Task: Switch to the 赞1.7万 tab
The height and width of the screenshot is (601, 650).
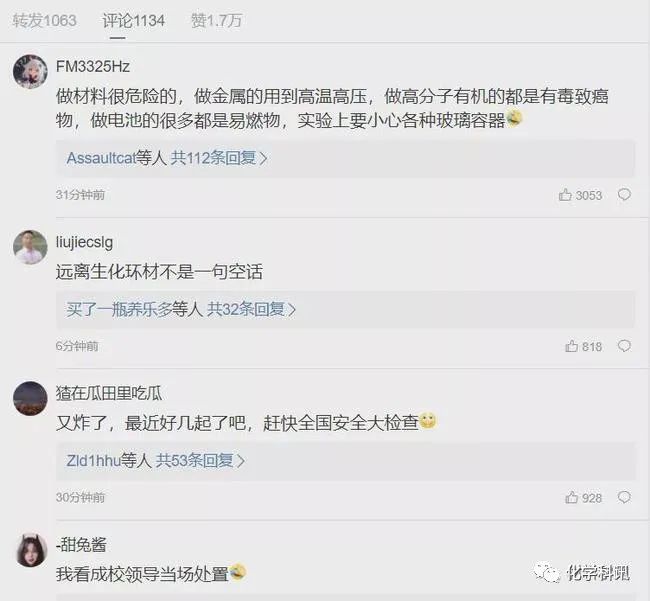Action: click(x=216, y=20)
